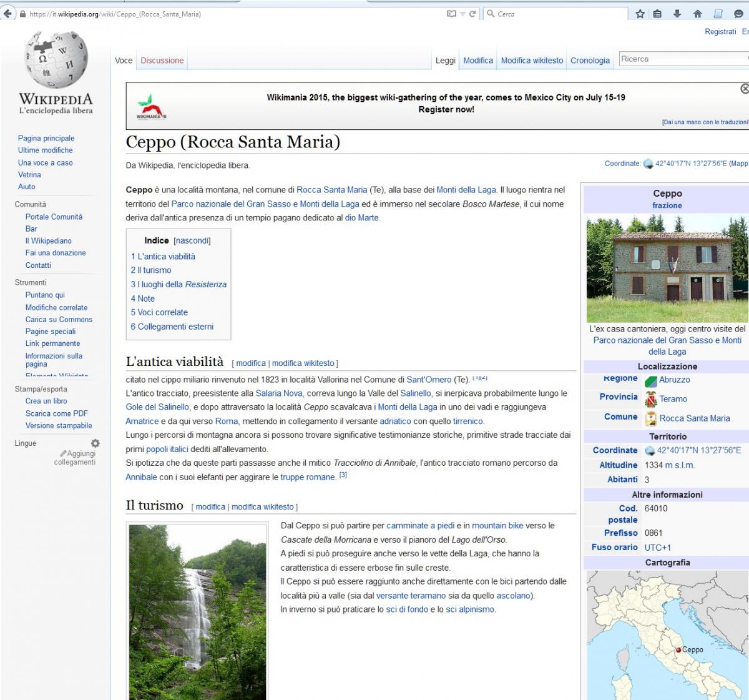Open the Cronologia history tab
Viewport: 749px width, 700px height.
tap(590, 61)
